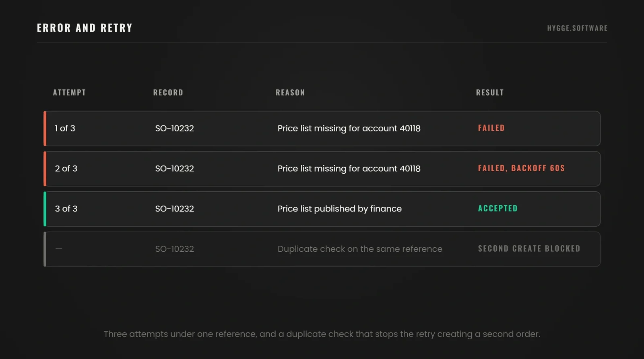
Task: Click SO-10232 in the '1 of 3' row
Action: pyautogui.click(x=175, y=128)
